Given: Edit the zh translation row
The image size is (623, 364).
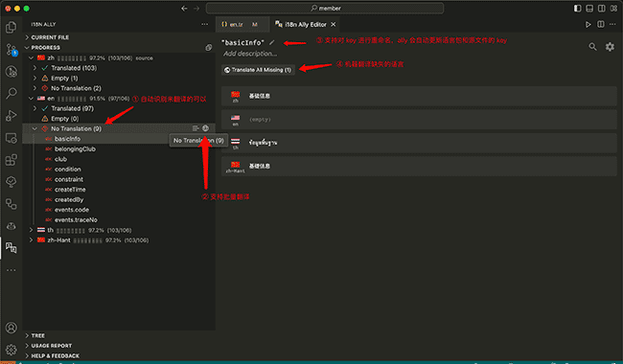Looking at the screenshot, I should (x=419, y=96).
